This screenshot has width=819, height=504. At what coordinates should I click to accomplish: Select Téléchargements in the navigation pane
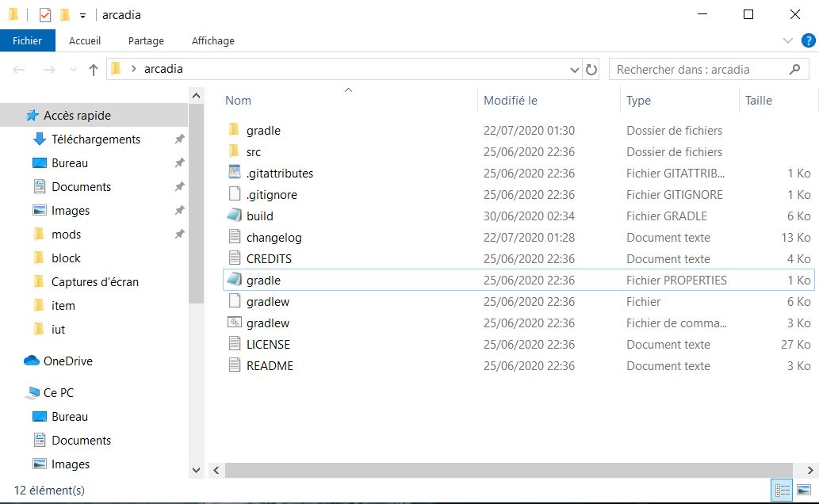[95, 139]
